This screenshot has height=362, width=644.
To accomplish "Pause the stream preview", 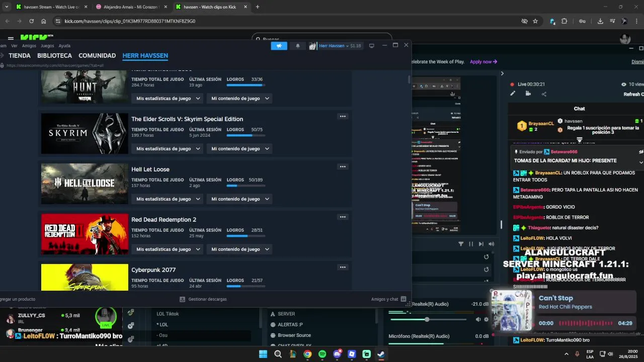I will click(x=471, y=244).
